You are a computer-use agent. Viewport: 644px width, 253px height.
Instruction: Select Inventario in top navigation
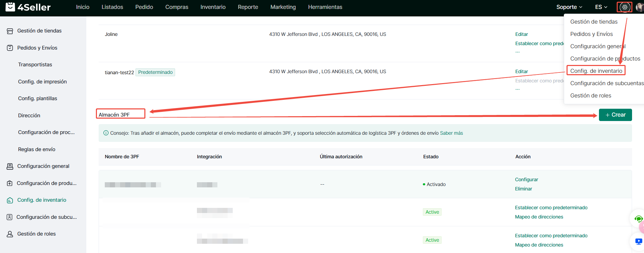pyautogui.click(x=213, y=7)
